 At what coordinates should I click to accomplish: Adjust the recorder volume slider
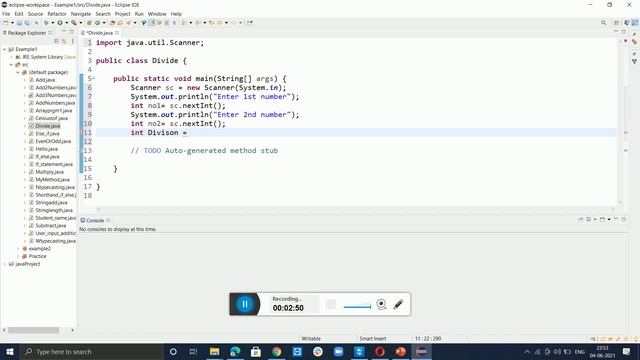(357, 307)
